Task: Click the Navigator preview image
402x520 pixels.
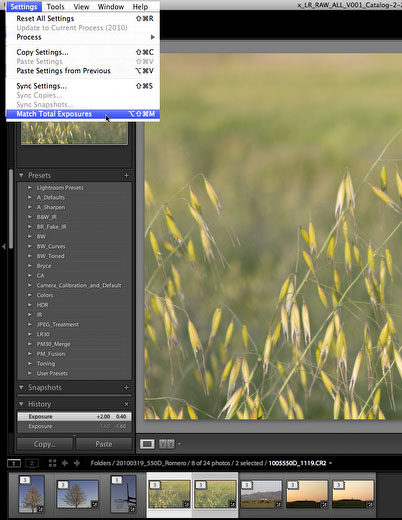Action: [74, 133]
